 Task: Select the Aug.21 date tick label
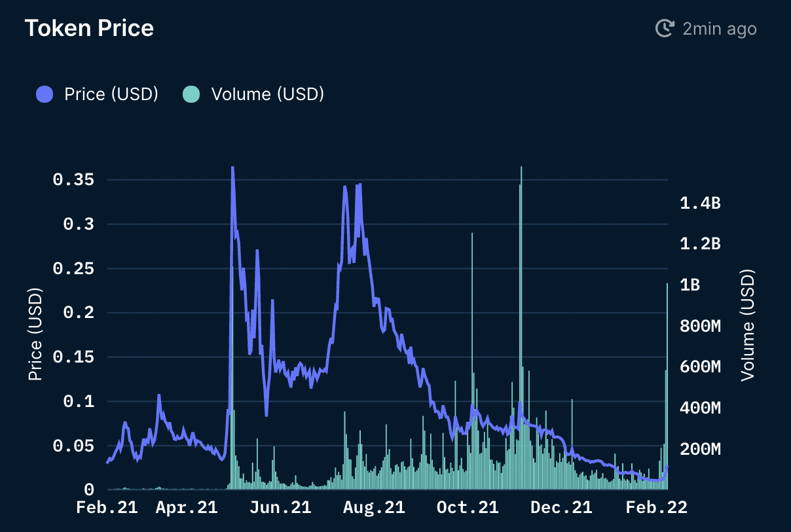[374, 508]
